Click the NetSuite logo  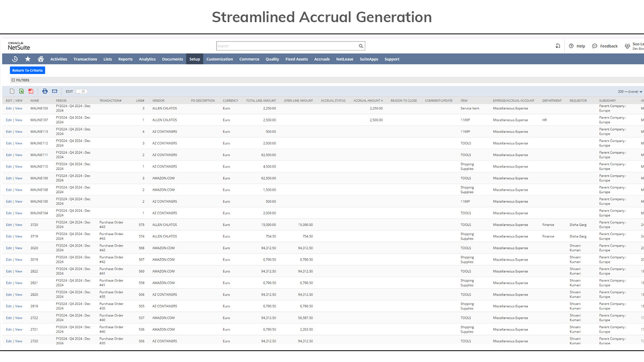(x=19, y=46)
